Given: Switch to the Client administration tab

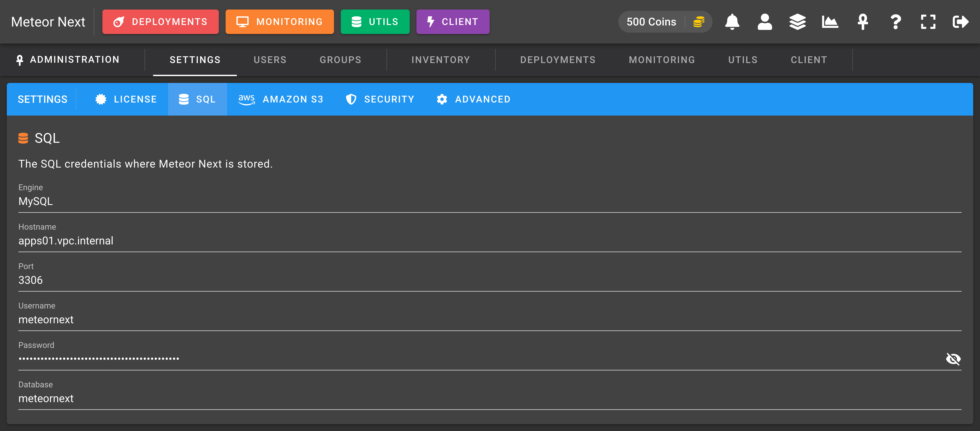Looking at the screenshot, I should (x=809, y=60).
